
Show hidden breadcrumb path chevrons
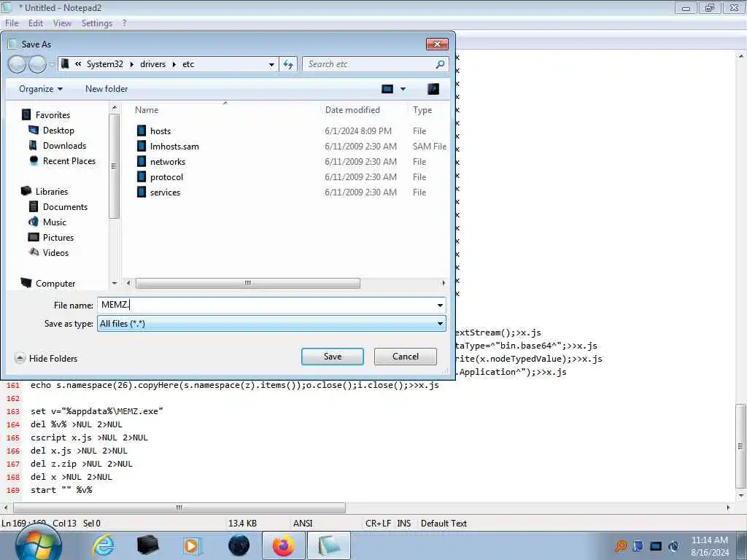pos(78,64)
